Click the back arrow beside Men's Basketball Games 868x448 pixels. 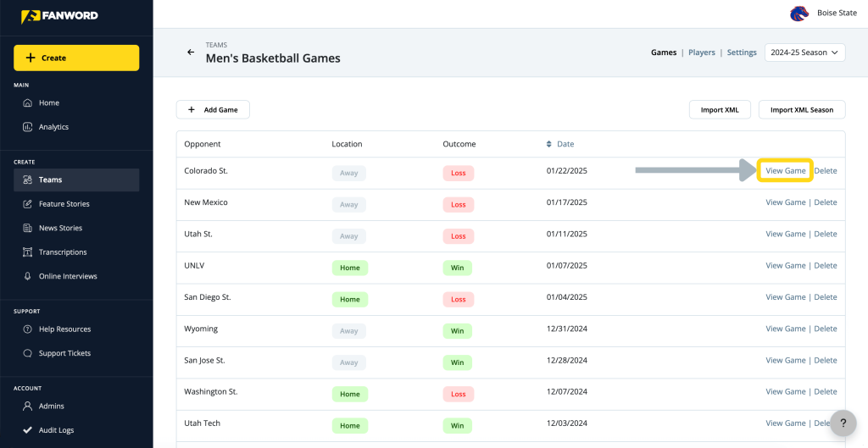[191, 52]
